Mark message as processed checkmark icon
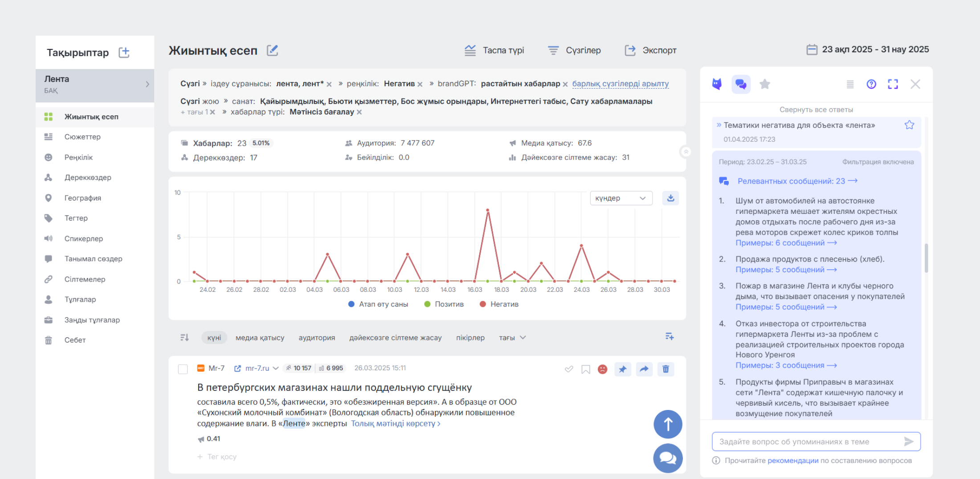980x479 pixels. [569, 369]
